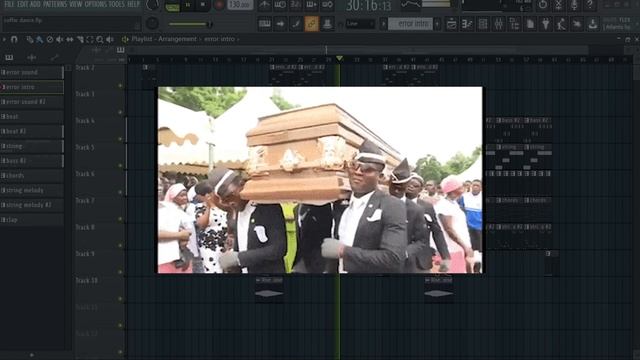Open the typing keyboard to piano icon
Screen dimensions: 640x360
pos(264,24)
